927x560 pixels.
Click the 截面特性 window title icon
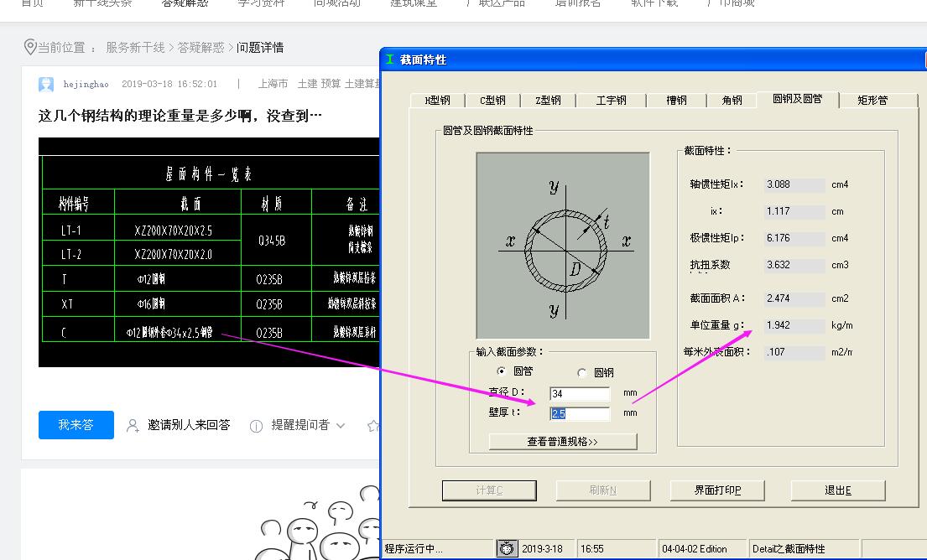tap(389, 59)
